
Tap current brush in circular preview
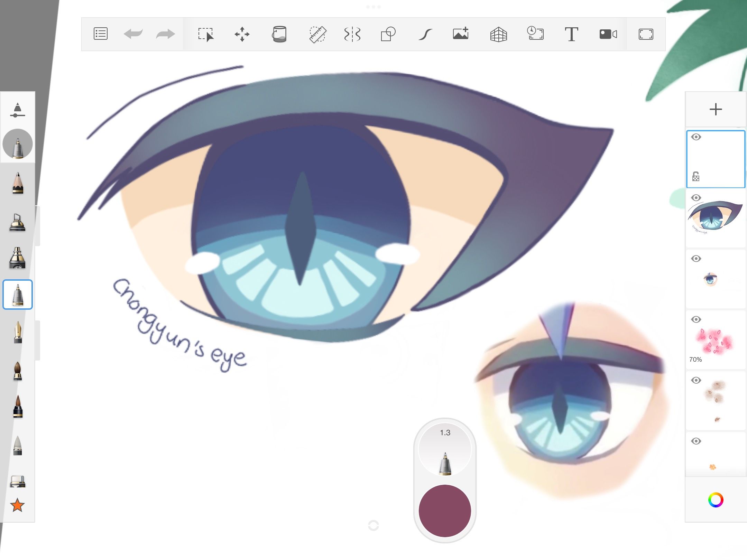point(18,144)
